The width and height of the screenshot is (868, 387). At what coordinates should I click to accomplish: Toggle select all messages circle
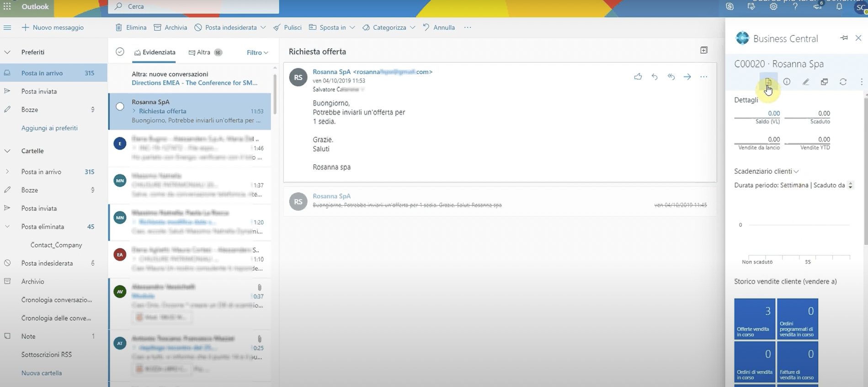coord(120,52)
